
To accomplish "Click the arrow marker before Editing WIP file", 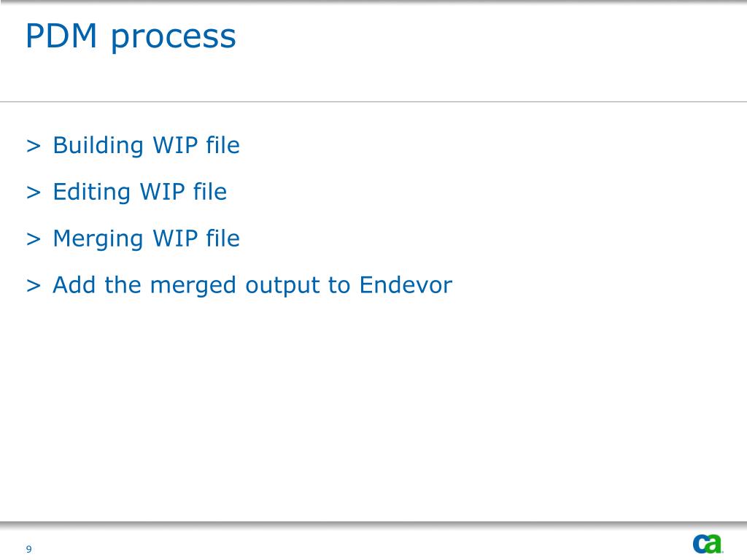I will coord(34,192).
